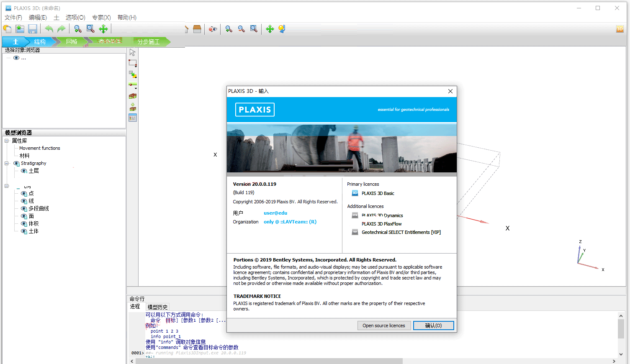Toggle visibility of Stratigraphy
Image resolution: width=630 pixels, height=364 pixels.
[16, 163]
